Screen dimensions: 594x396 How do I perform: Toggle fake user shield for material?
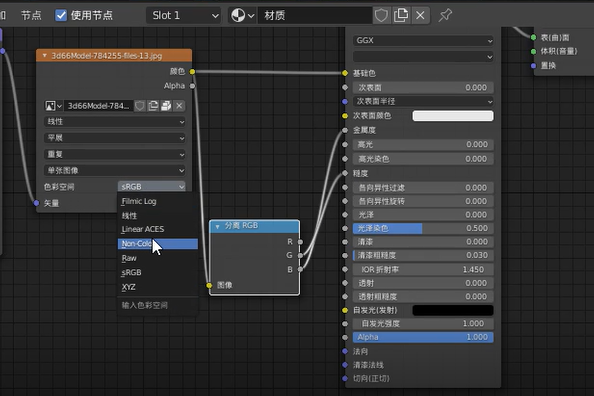(381, 16)
